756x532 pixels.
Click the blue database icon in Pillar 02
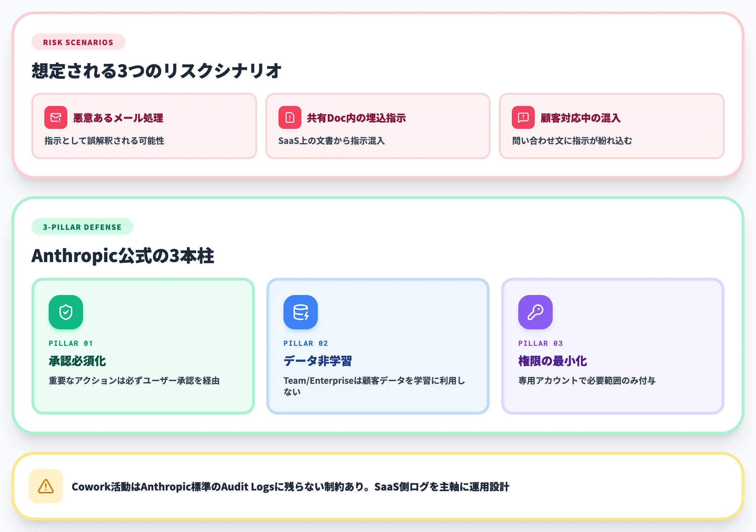pyautogui.click(x=301, y=312)
